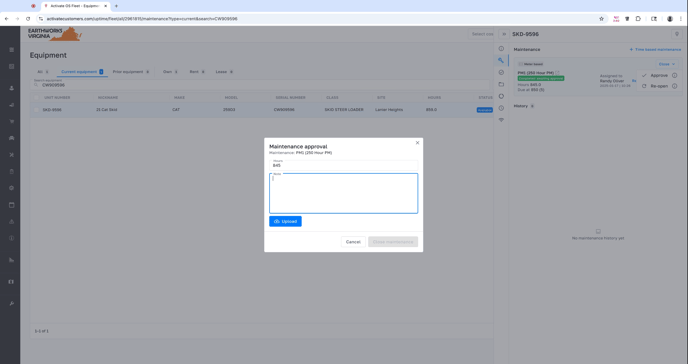This screenshot has width=688, height=364.
Task: Click the browser address bar URL
Action: pos(142,19)
